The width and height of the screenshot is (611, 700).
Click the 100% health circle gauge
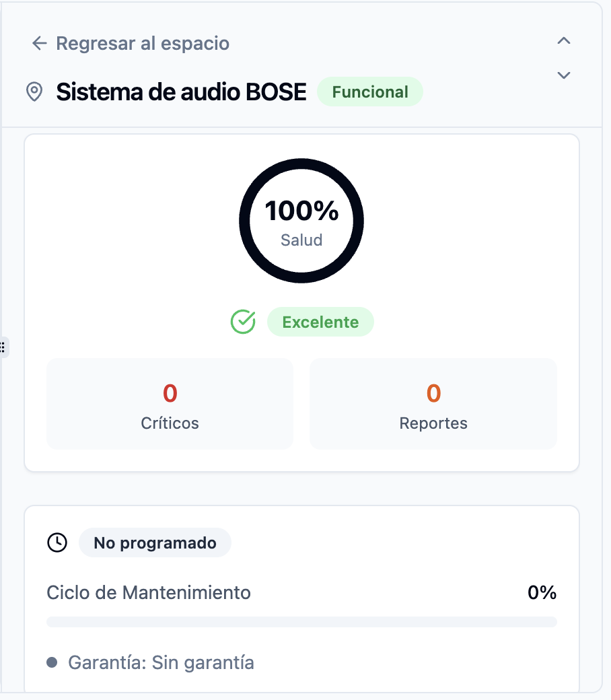[x=301, y=221]
